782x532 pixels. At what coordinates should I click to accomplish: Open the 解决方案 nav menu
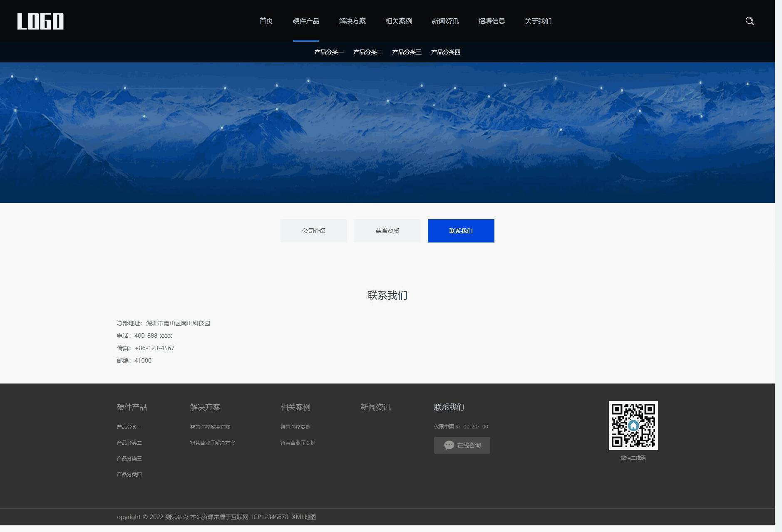(353, 21)
